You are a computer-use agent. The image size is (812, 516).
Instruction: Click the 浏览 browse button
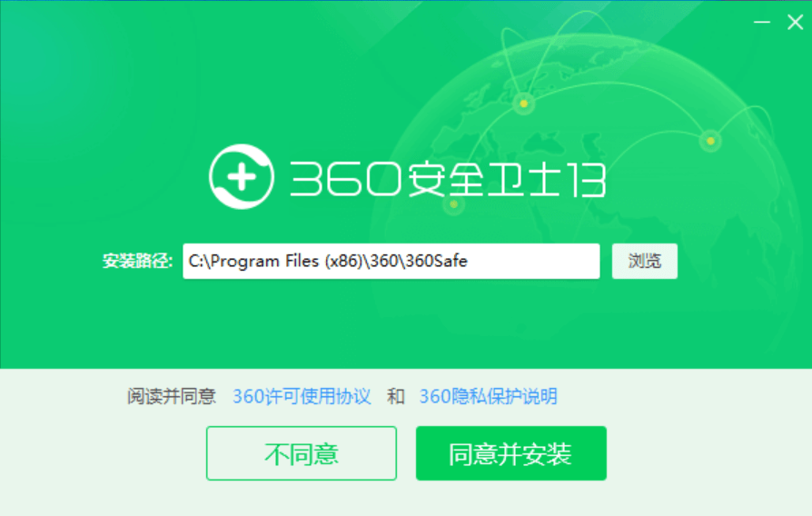tap(644, 261)
